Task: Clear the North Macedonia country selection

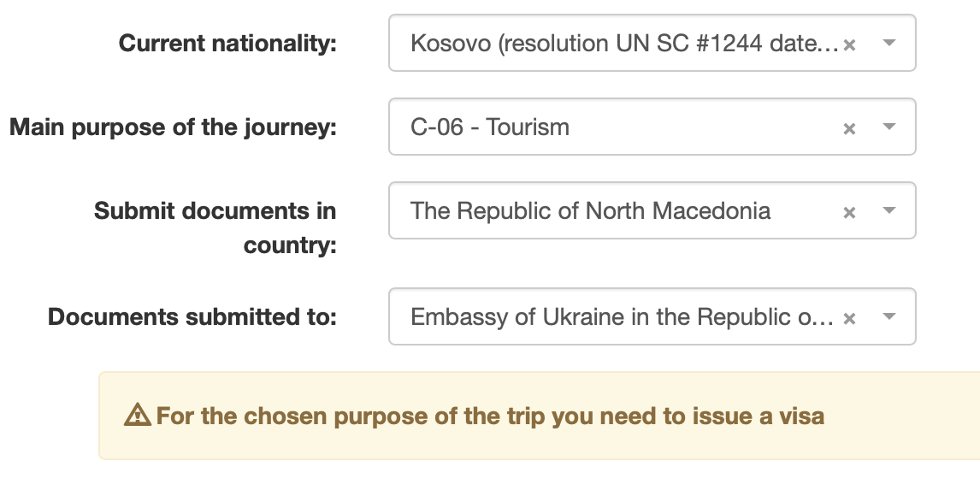Action: [x=849, y=212]
